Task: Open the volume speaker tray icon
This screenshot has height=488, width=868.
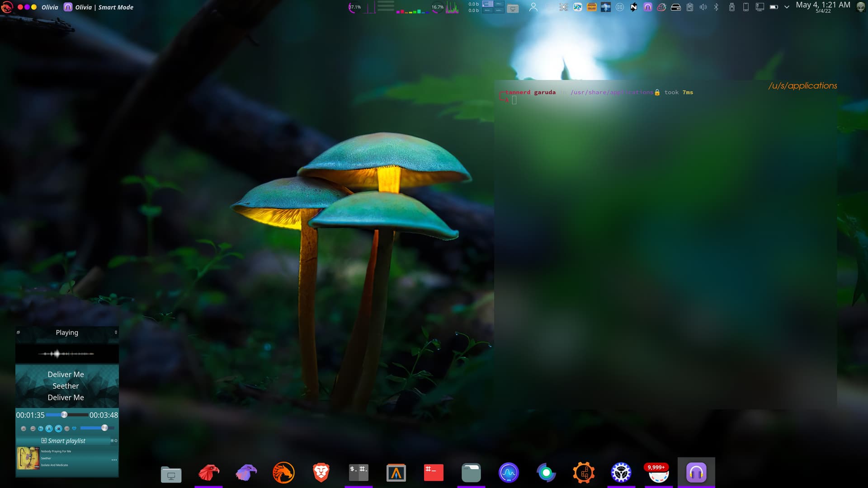Action: (703, 7)
